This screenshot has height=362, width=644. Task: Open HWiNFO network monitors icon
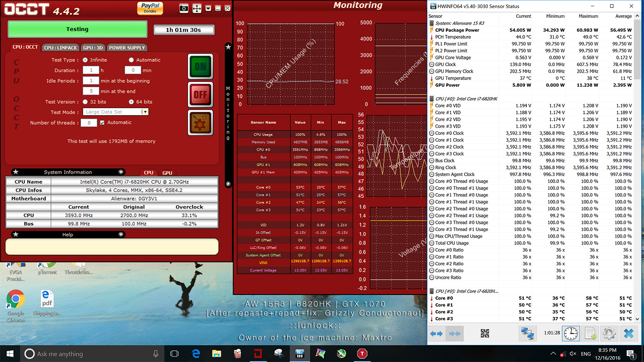527,333
